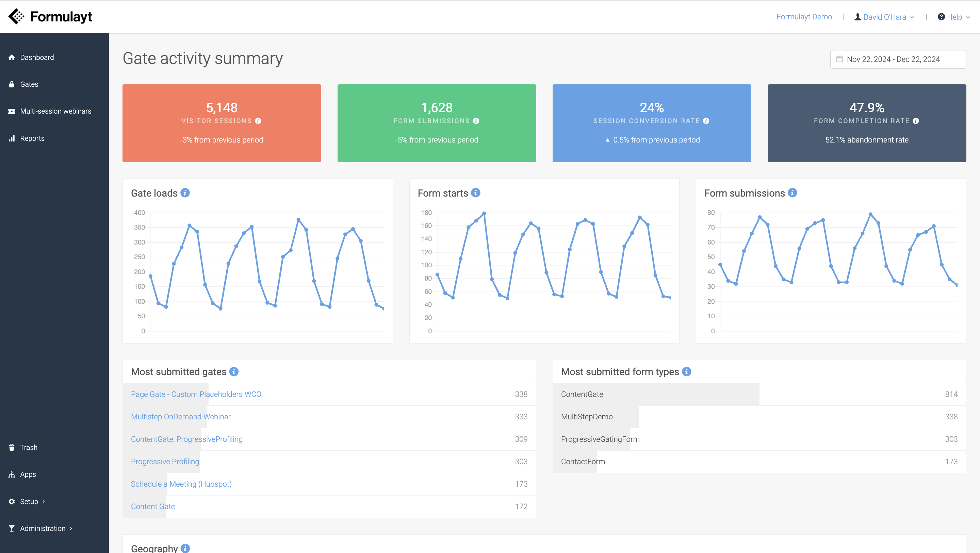The image size is (980, 553).
Task: Open the Multistep OnDemand Webinar gate link
Action: (181, 417)
